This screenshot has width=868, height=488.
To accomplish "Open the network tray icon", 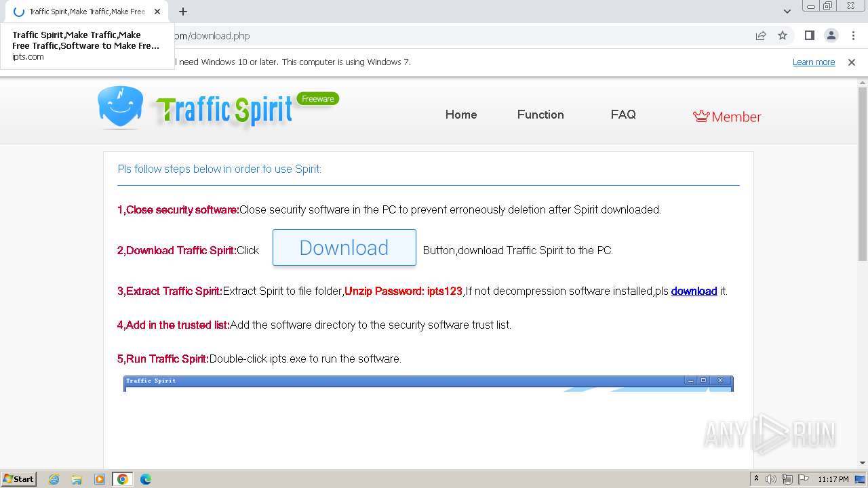I will [787, 479].
